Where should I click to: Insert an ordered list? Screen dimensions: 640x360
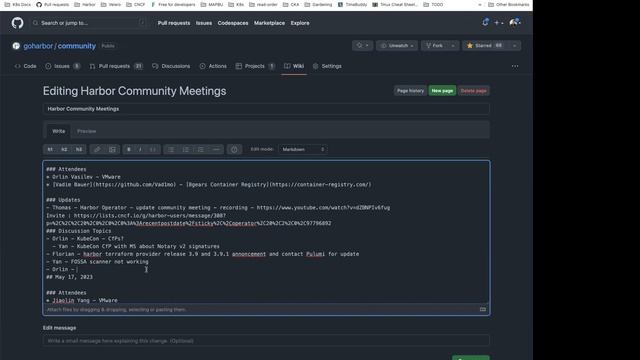(186, 149)
